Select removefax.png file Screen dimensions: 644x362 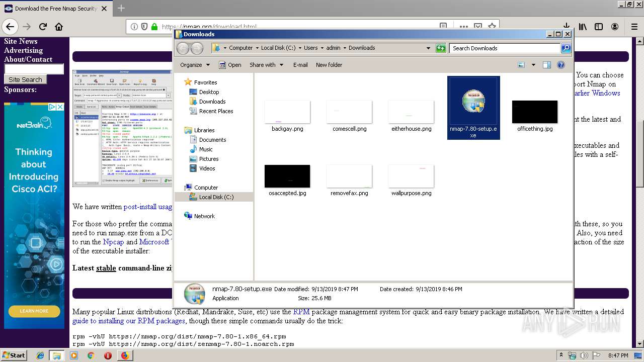[349, 180]
